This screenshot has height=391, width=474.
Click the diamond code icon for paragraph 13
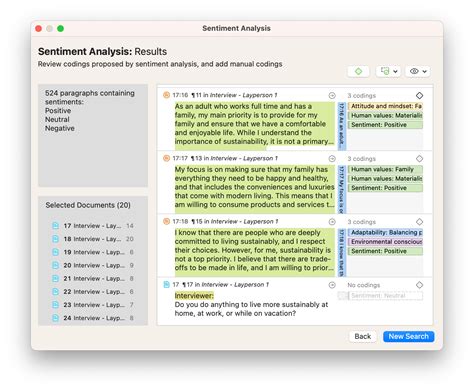pyautogui.click(x=419, y=158)
